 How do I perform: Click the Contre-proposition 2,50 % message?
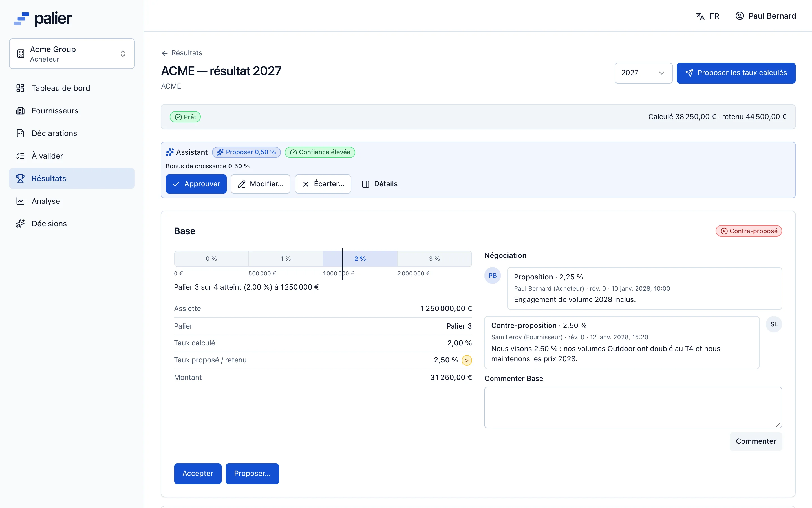coord(622,342)
